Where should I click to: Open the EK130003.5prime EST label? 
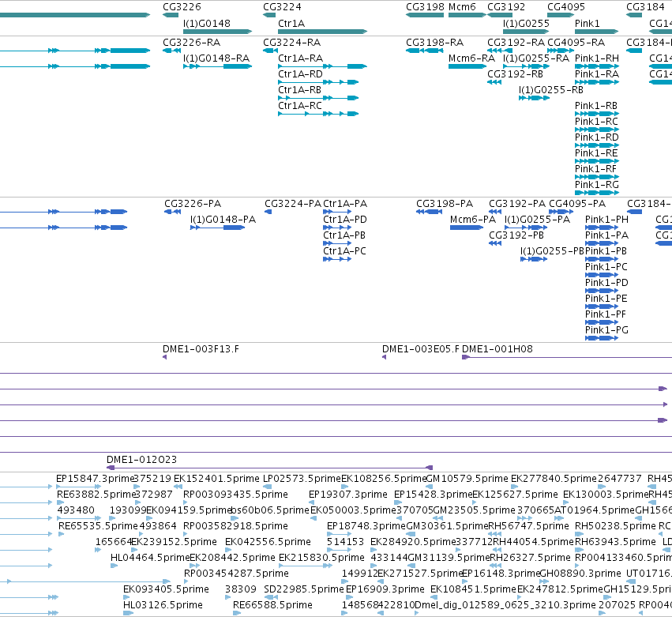606,495
